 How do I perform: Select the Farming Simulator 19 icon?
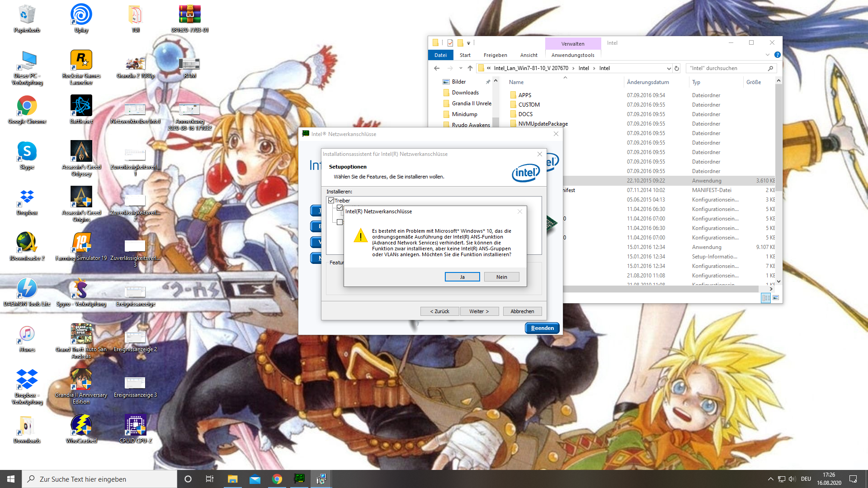[x=81, y=247]
